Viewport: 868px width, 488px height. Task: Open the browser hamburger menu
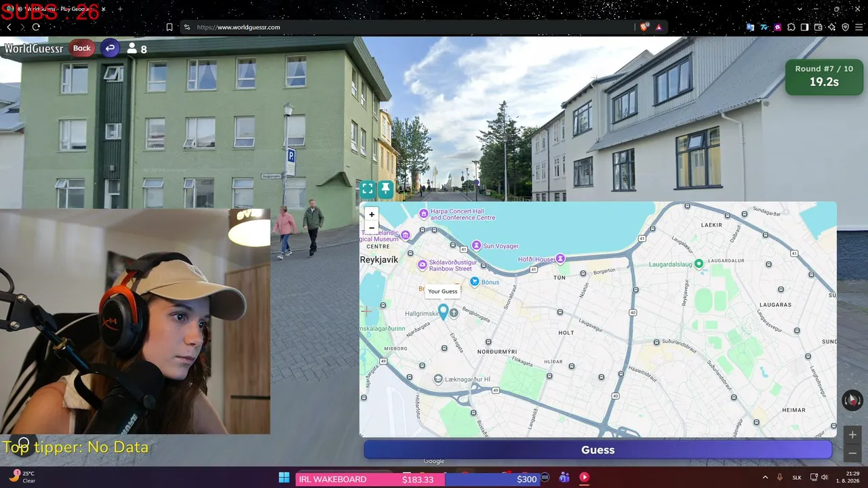(859, 27)
